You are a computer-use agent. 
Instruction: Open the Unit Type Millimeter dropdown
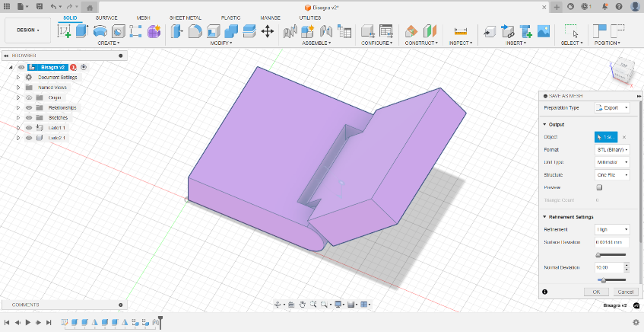(x=612, y=162)
